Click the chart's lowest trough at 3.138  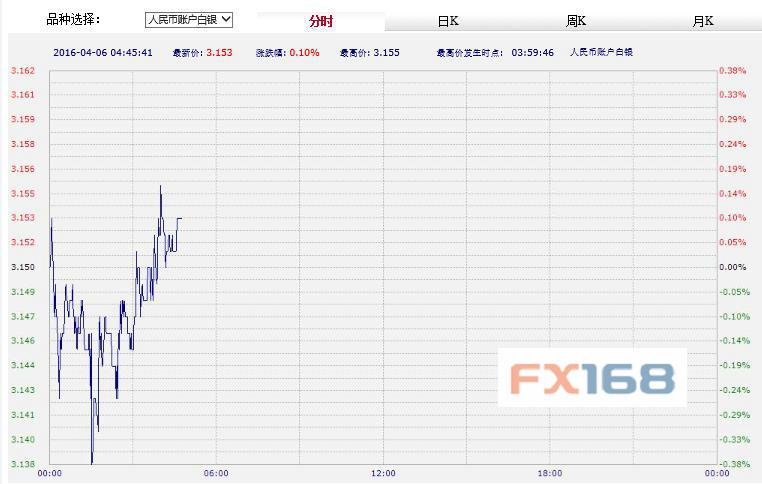[92, 462]
